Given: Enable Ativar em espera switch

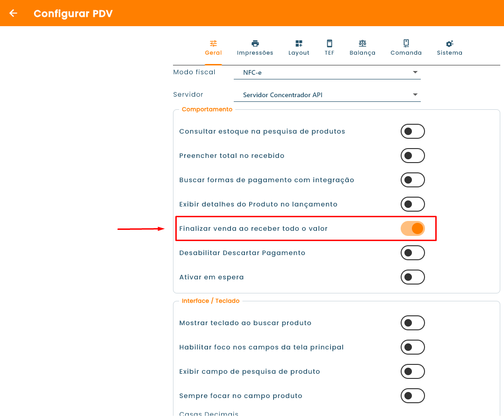Looking at the screenshot, I should (413, 277).
